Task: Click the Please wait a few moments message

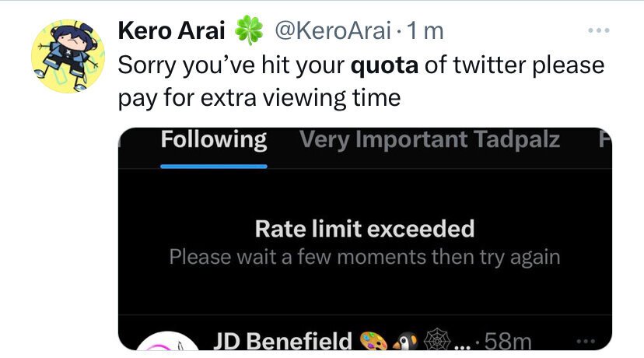Action: [365, 258]
